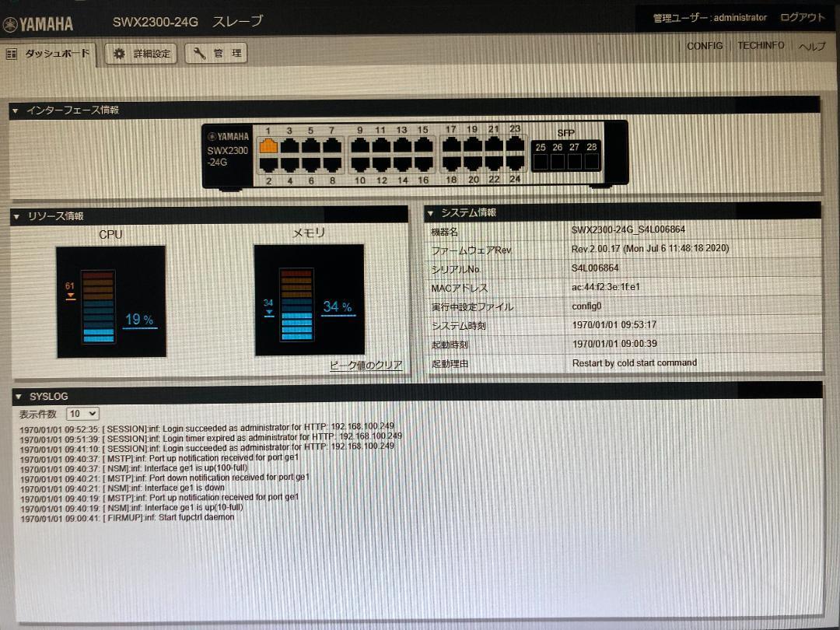Viewport: 840px width, 630px height.
Task: Click Login timer expired syslog entry
Action: [x=211, y=438]
